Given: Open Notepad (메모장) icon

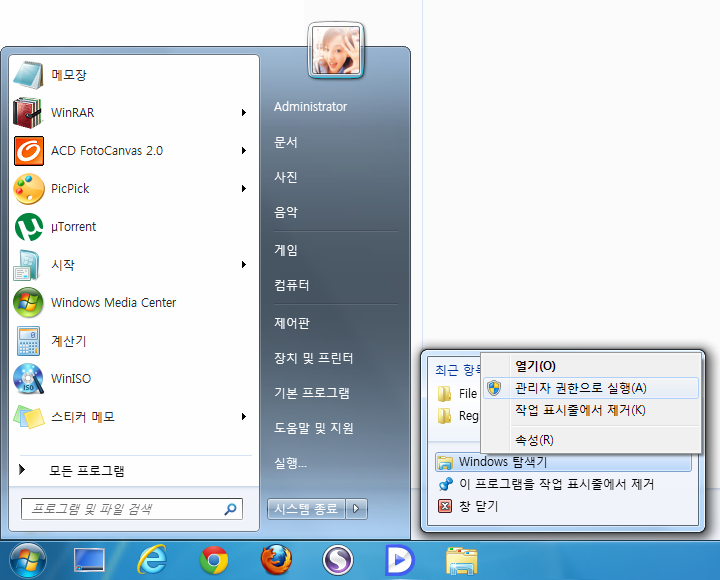Looking at the screenshot, I should [x=28, y=75].
